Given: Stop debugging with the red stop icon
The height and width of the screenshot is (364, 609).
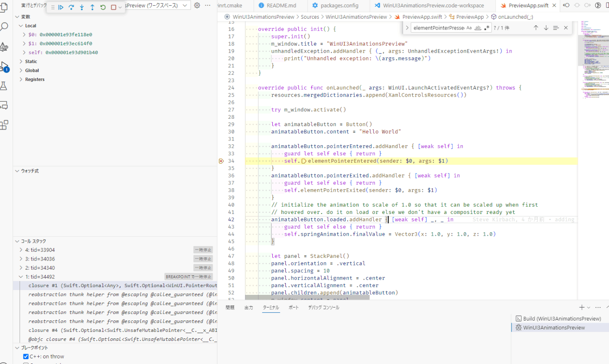Looking at the screenshot, I should point(113,7).
